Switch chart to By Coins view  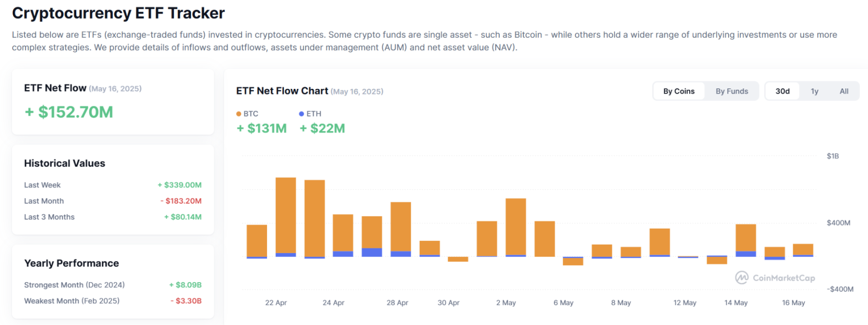(679, 91)
